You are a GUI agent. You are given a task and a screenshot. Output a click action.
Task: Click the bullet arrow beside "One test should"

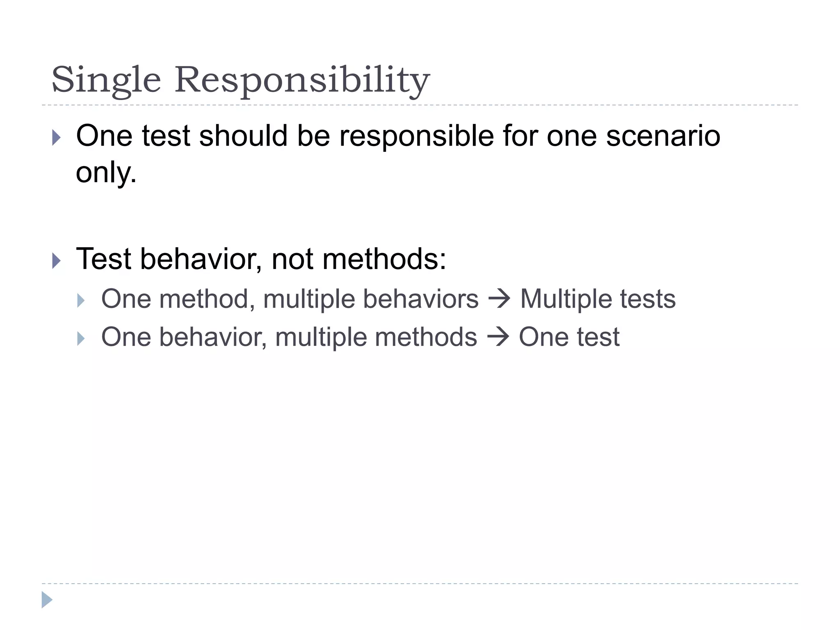pos(57,138)
